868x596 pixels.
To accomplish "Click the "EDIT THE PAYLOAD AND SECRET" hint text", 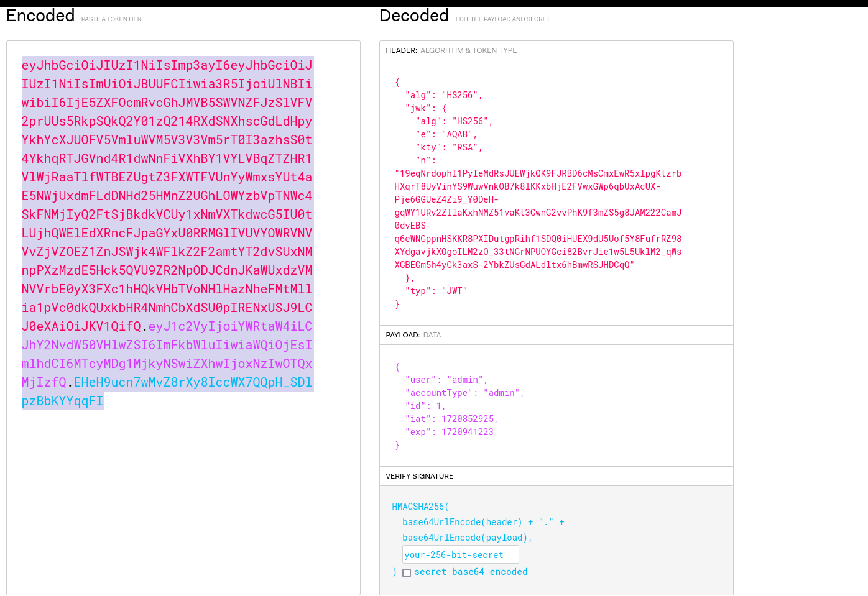I will 502,19.
